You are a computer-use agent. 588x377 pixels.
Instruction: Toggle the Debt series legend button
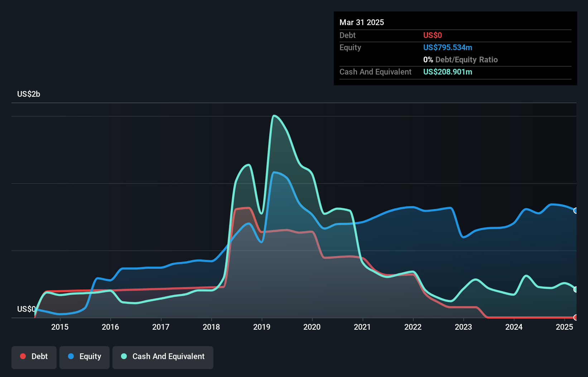34,357
